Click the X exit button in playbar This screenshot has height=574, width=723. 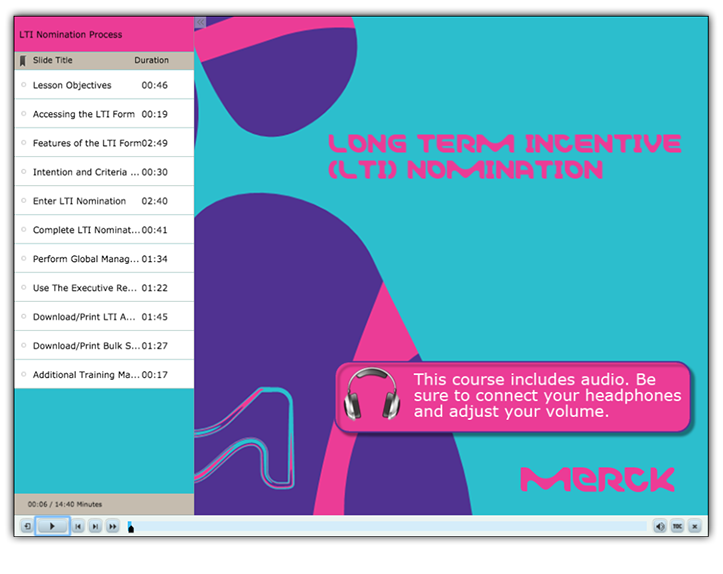pos(694,526)
